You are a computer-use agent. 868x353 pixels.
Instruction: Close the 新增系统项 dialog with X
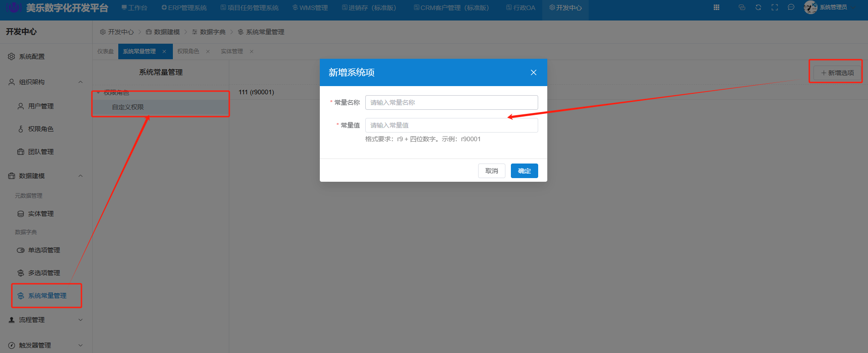pos(534,72)
